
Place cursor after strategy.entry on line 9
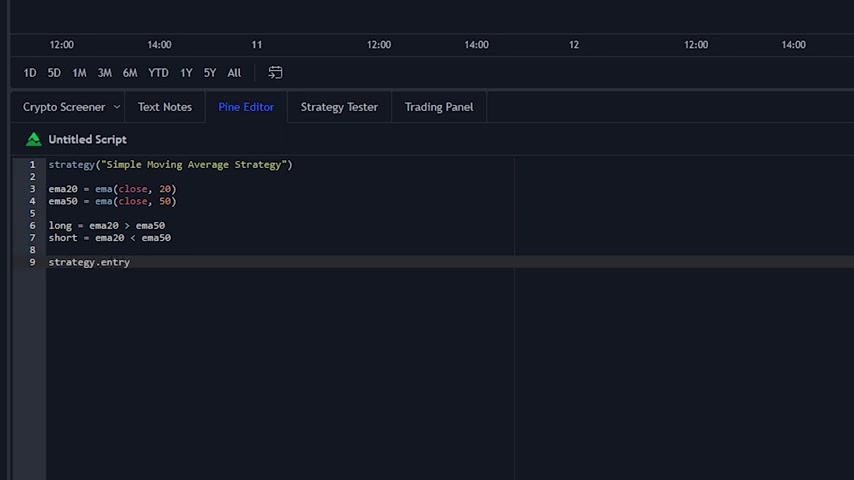click(131, 262)
